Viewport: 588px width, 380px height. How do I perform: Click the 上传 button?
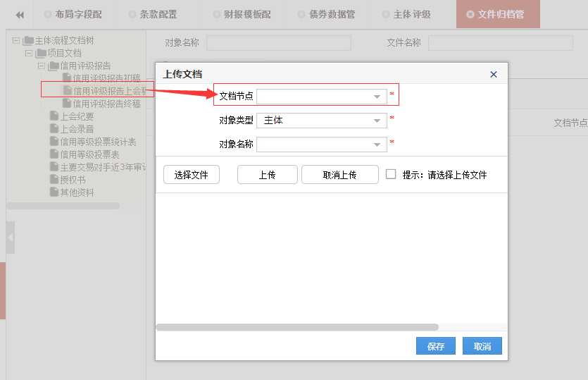coord(268,175)
